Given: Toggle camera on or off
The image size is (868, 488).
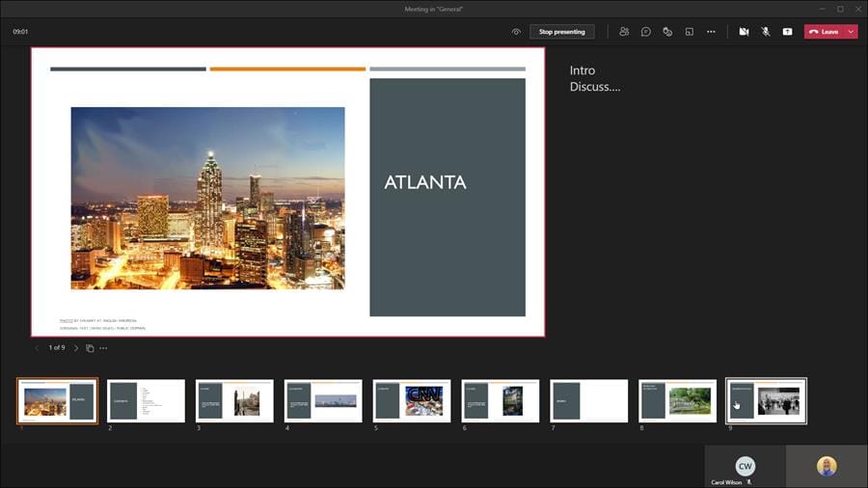Looking at the screenshot, I should 744,32.
